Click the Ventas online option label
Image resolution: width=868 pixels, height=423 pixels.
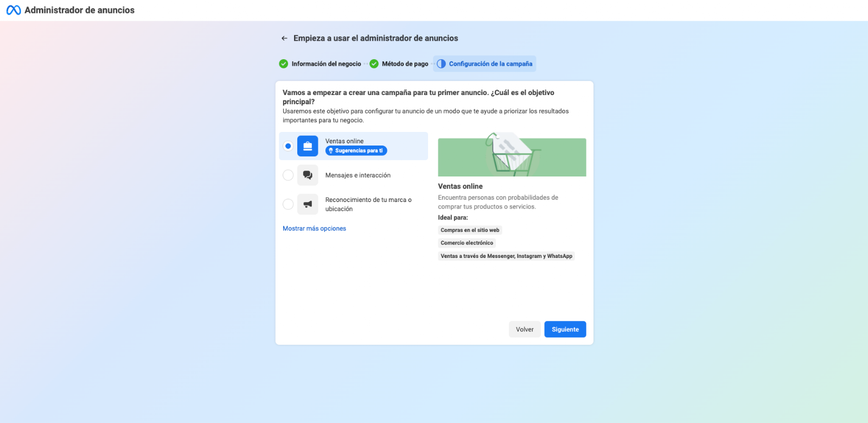(344, 141)
